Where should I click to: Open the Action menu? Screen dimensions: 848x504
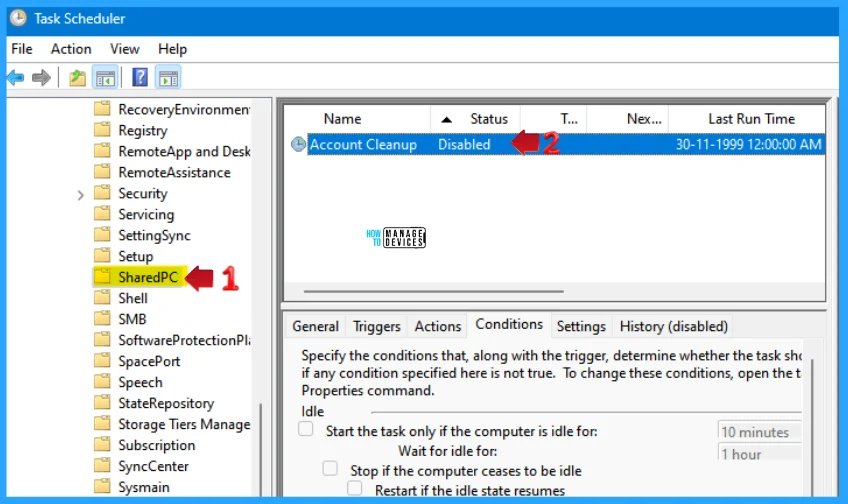pos(71,49)
